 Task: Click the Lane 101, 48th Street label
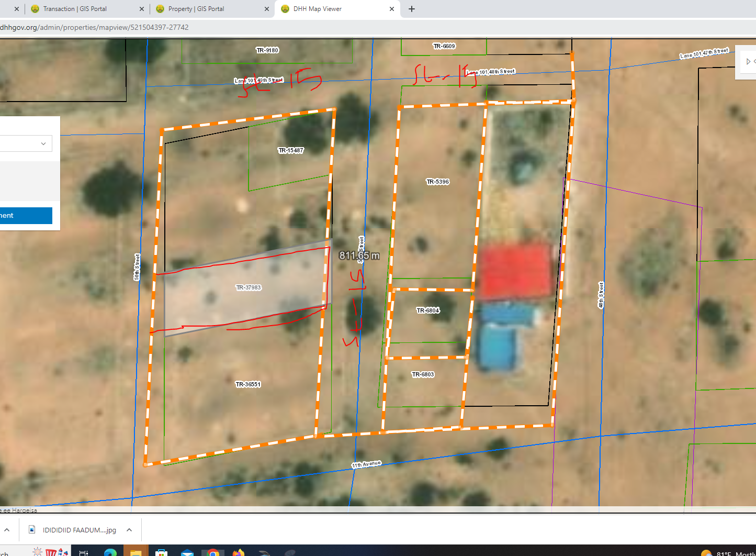[x=491, y=72]
